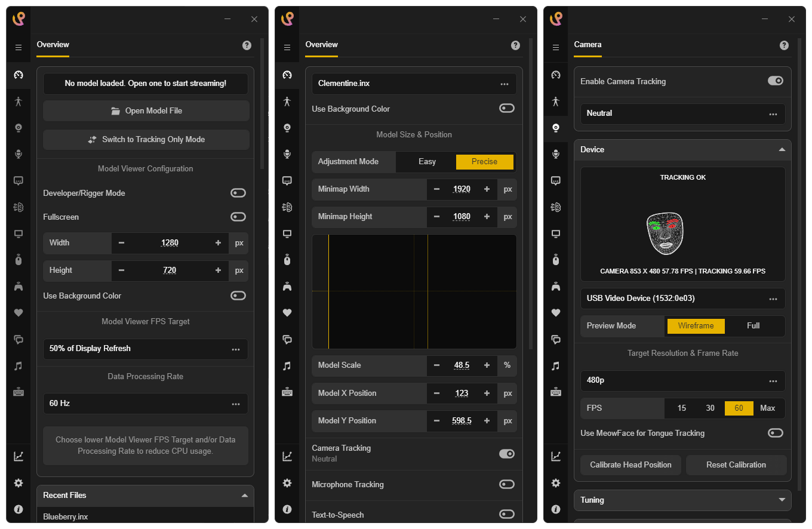Click the Height value field showing 720
812x529 pixels.
tap(170, 270)
